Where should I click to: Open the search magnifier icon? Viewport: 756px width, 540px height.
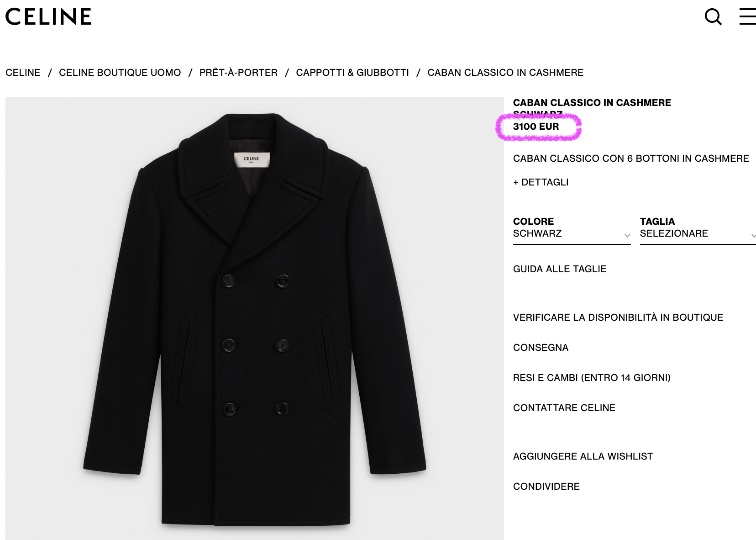point(713,17)
